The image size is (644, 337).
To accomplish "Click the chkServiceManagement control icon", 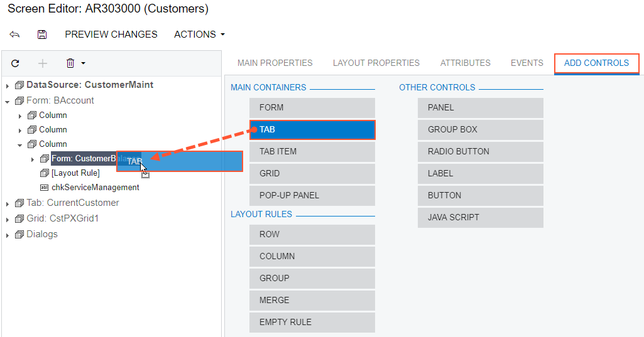I will click(44, 187).
